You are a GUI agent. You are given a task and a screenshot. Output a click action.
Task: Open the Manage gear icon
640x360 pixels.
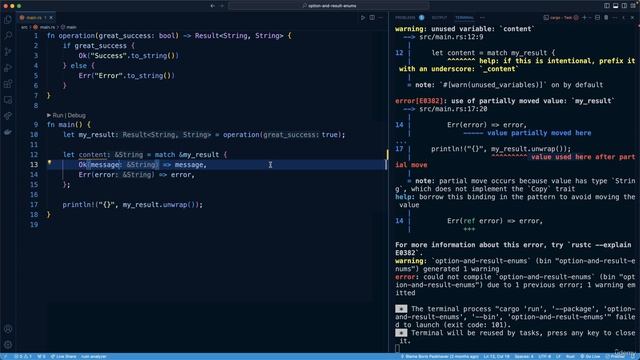[x=8, y=344]
